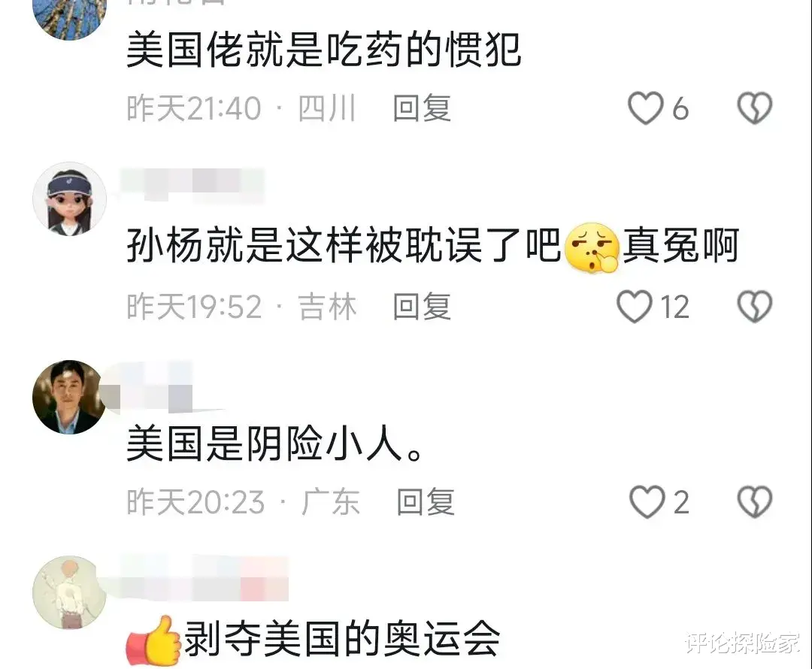Dislike the 广东 user's comment

pyautogui.click(x=755, y=502)
